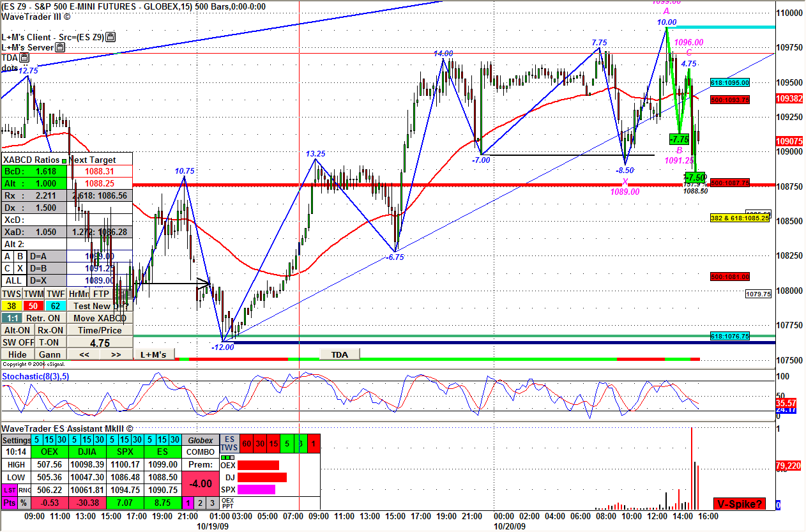Step back with the << arrow button
806x532 pixels.
84,354
